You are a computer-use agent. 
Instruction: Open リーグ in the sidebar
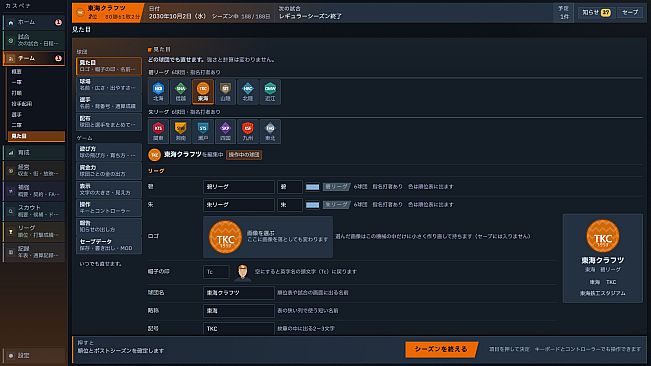(x=34, y=231)
